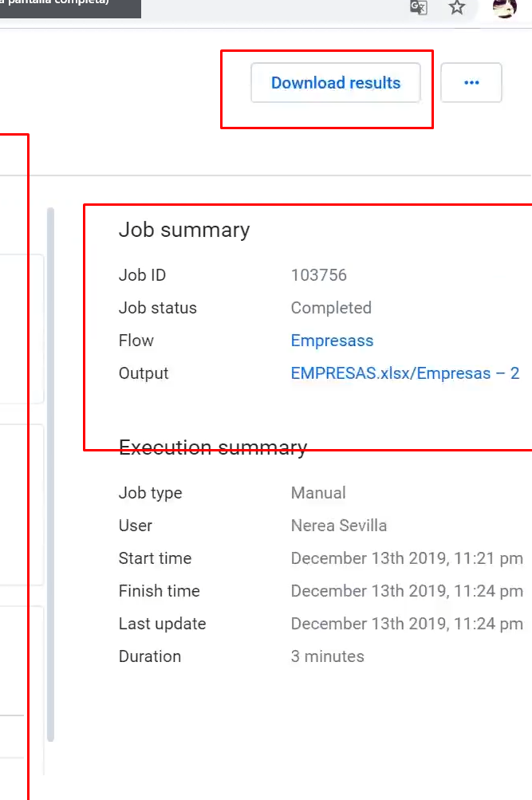
Task: Click the Manual job type value
Action: pyautogui.click(x=318, y=493)
